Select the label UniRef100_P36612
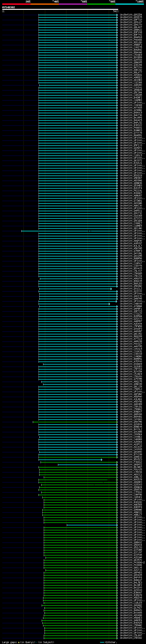Image resolution: width=146 pixels, height=644 pixels. pos(131,462)
